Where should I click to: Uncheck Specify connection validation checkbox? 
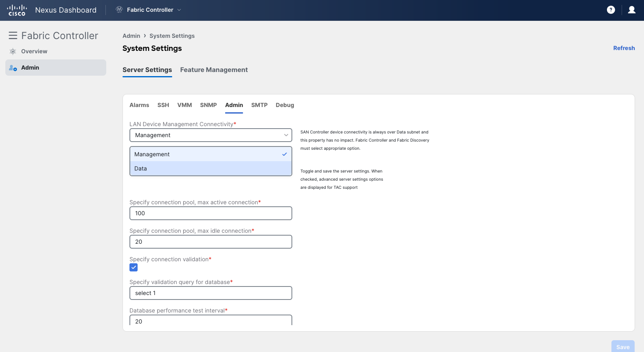134,267
